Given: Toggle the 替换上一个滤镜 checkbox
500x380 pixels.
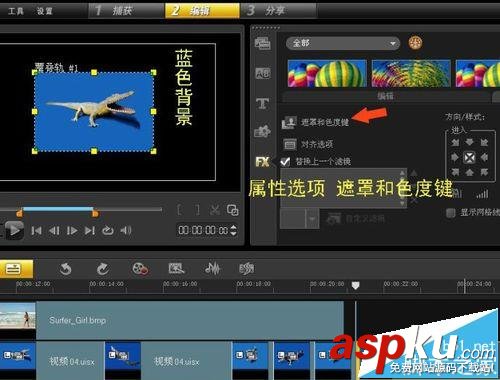Looking at the screenshot, I should 285,162.
